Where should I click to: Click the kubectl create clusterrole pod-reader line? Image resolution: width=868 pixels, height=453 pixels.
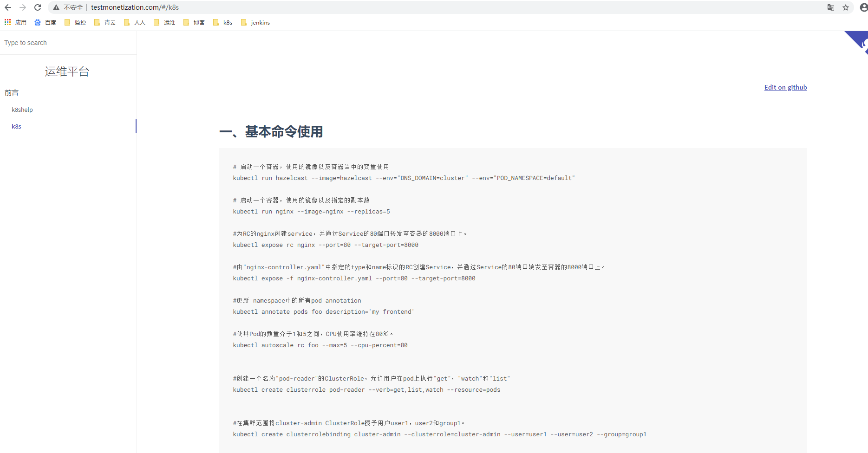(x=366, y=390)
